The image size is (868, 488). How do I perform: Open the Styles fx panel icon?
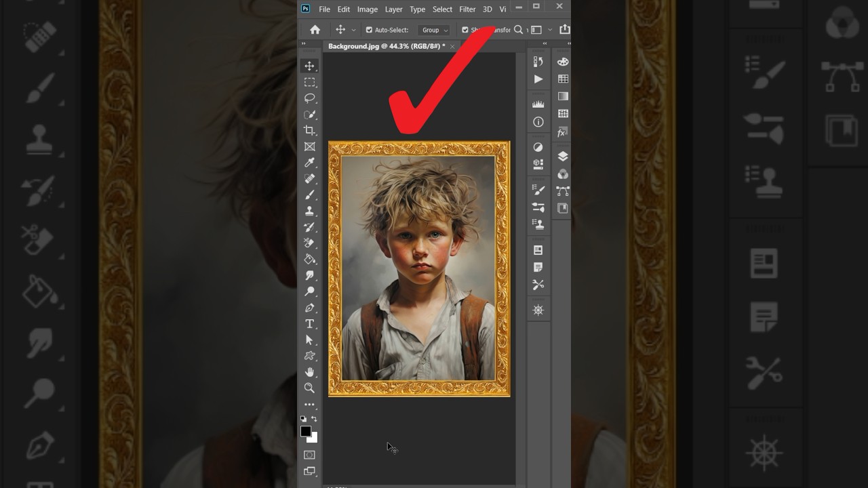pyautogui.click(x=563, y=132)
